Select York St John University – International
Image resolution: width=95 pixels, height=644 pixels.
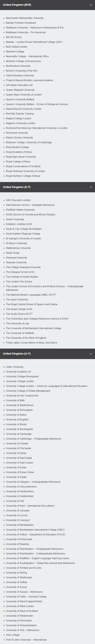point(26,640)
